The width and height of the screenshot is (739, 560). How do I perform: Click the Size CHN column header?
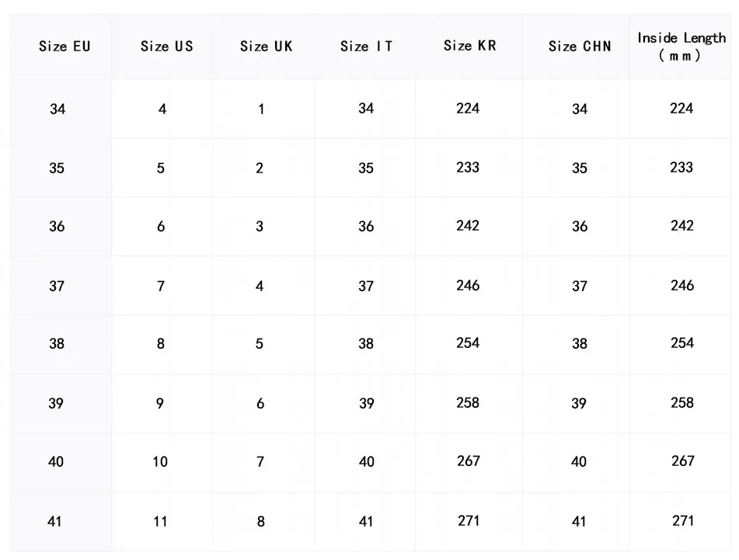tap(580, 47)
